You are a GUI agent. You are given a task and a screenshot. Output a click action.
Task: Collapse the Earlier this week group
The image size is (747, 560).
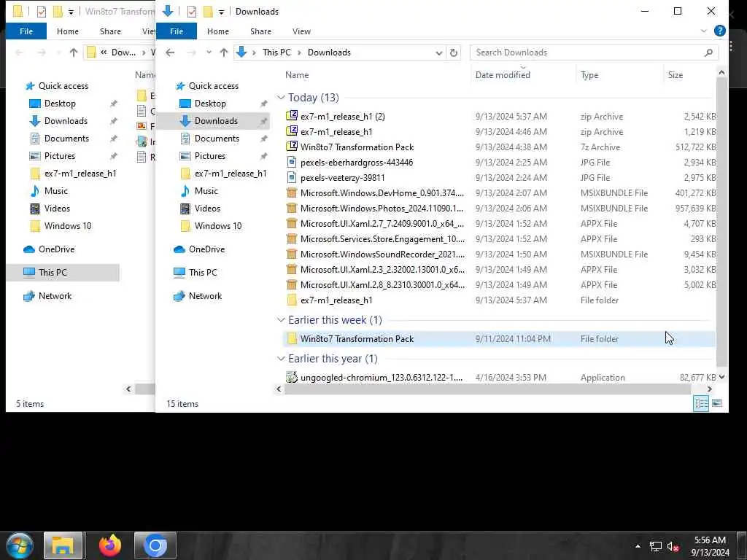(x=281, y=320)
